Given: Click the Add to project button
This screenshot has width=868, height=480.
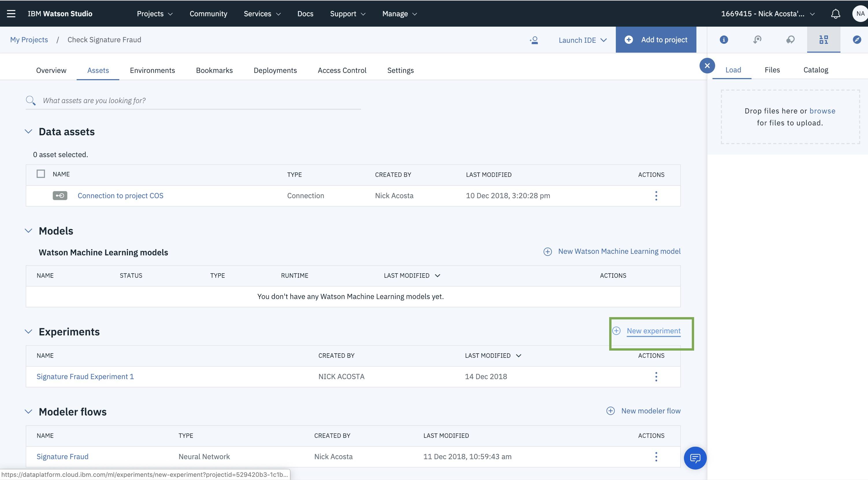Looking at the screenshot, I should point(656,40).
